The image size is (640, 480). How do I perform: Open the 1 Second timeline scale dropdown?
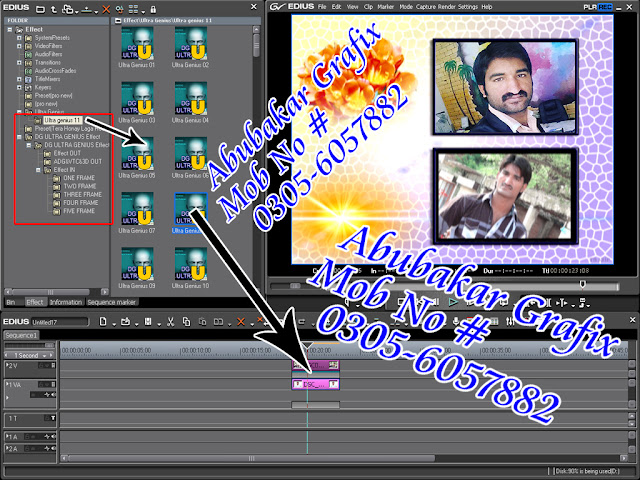[x=44, y=356]
